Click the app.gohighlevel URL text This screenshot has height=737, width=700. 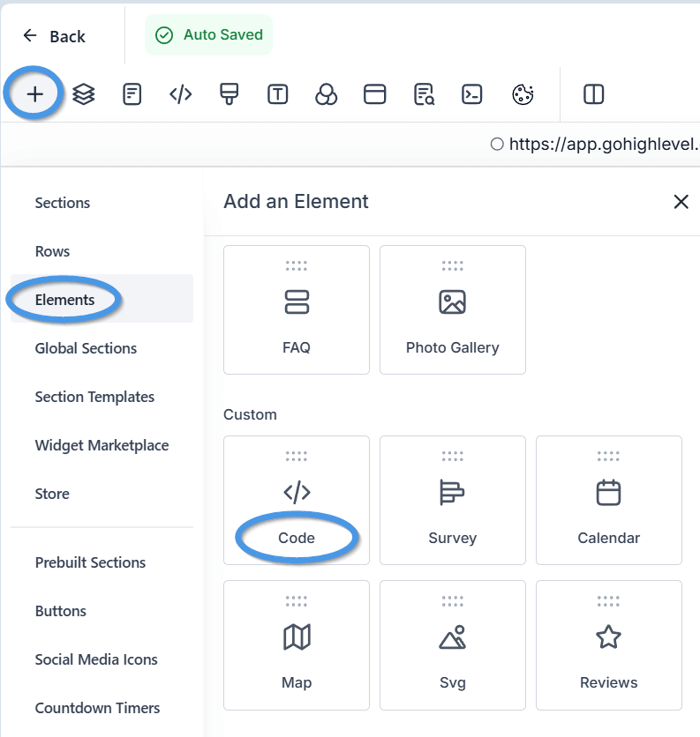pos(604,144)
